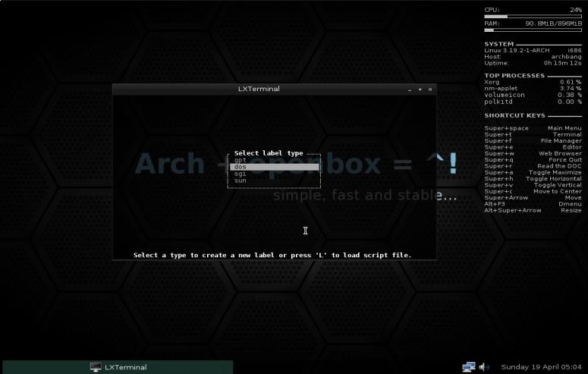This screenshot has width=588, height=374.
Task: Click the TOP PROCESSES heading
Action: click(x=514, y=75)
